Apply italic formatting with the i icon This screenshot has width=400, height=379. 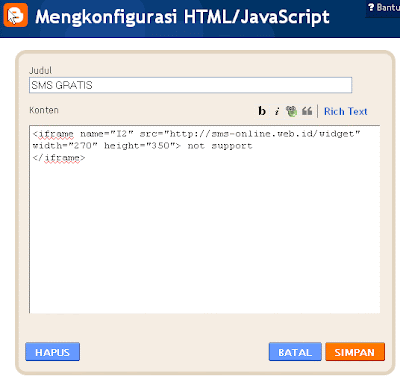pyautogui.click(x=277, y=111)
